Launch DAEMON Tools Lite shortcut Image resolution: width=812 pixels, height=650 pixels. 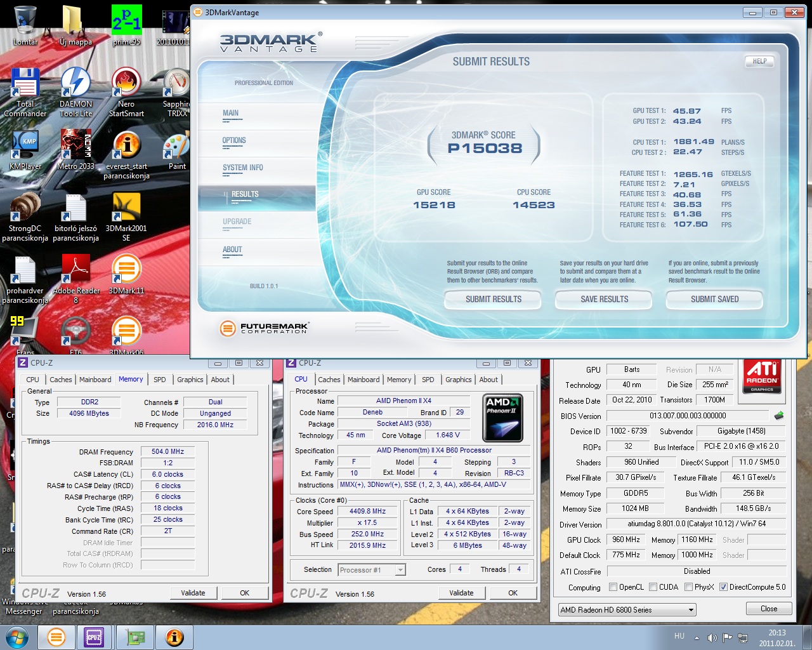pos(75,93)
